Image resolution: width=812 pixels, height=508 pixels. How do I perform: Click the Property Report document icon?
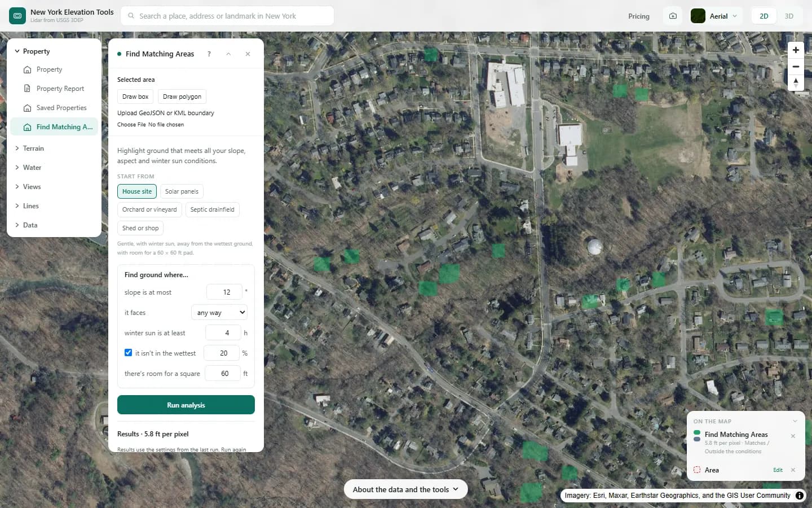coord(27,89)
